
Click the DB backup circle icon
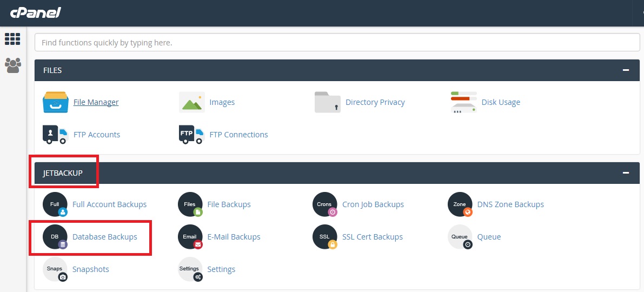pyautogui.click(x=55, y=237)
